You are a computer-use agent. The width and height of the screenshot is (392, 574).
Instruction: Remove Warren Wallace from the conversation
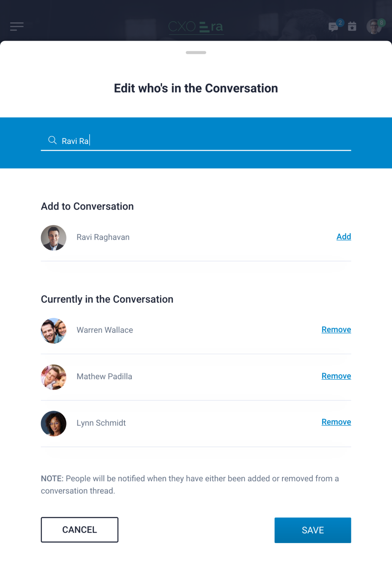click(336, 330)
